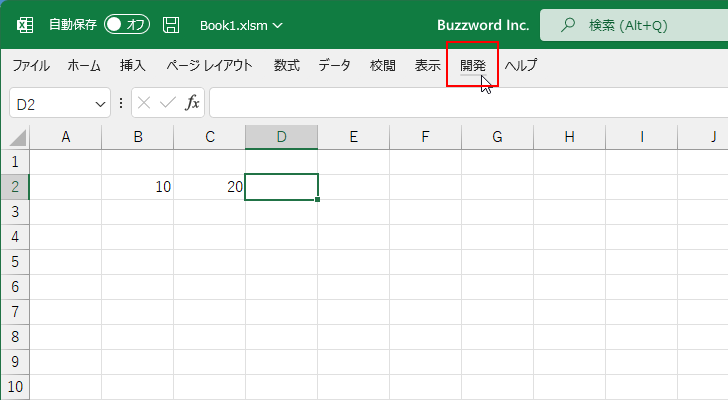Select the ページ レイアウト tab
This screenshot has height=400, width=728.
[x=209, y=65]
